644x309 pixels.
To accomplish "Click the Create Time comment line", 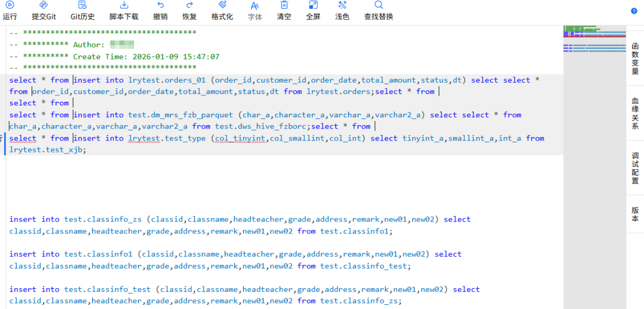I will click(114, 57).
